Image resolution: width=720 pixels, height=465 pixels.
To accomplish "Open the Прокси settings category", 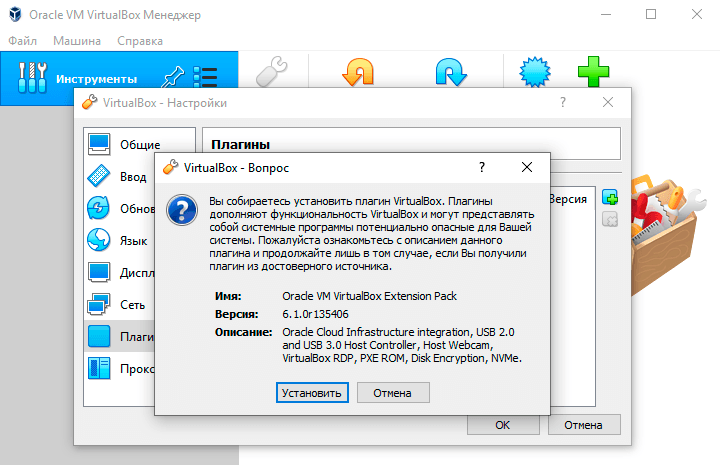I will [x=120, y=369].
